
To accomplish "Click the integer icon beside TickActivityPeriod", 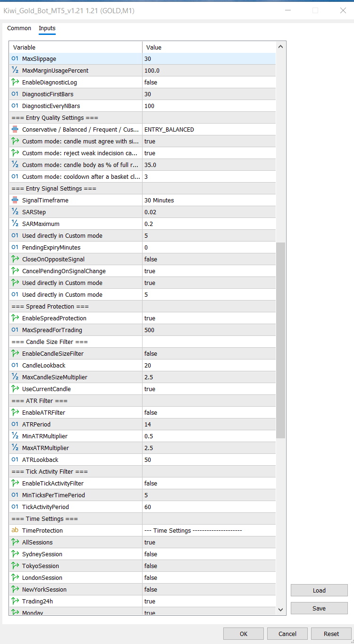I will [15, 507].
